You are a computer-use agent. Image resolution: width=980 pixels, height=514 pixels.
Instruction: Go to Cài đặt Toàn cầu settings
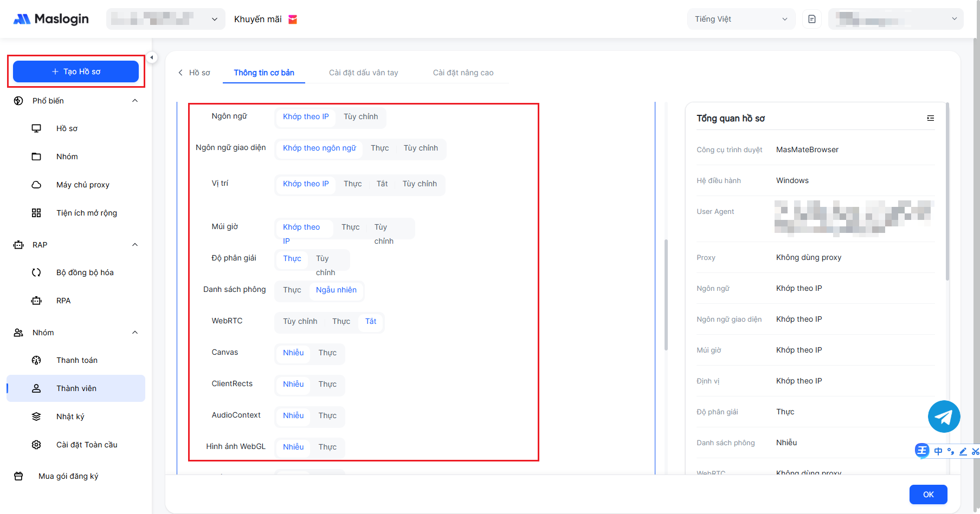[x=86, y=445]
